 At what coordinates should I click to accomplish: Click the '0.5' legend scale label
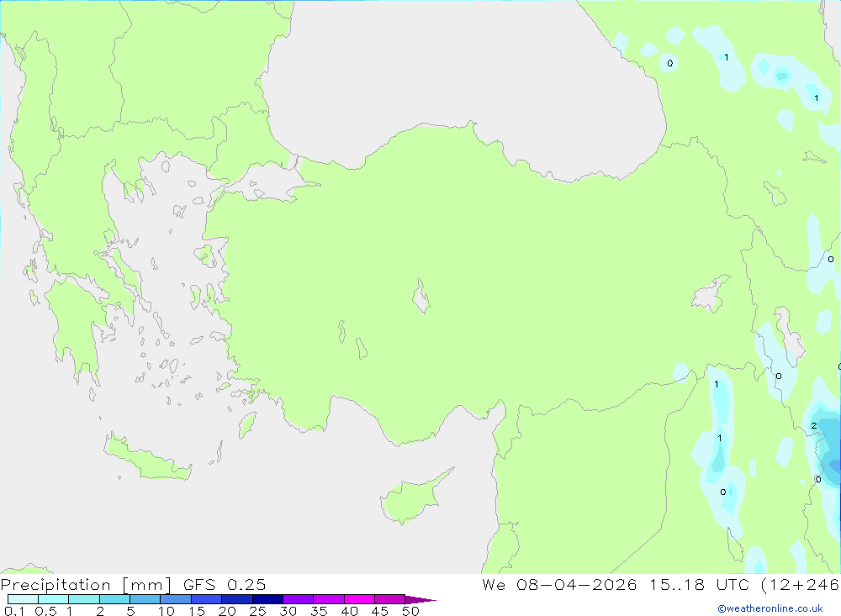point(45,611)
